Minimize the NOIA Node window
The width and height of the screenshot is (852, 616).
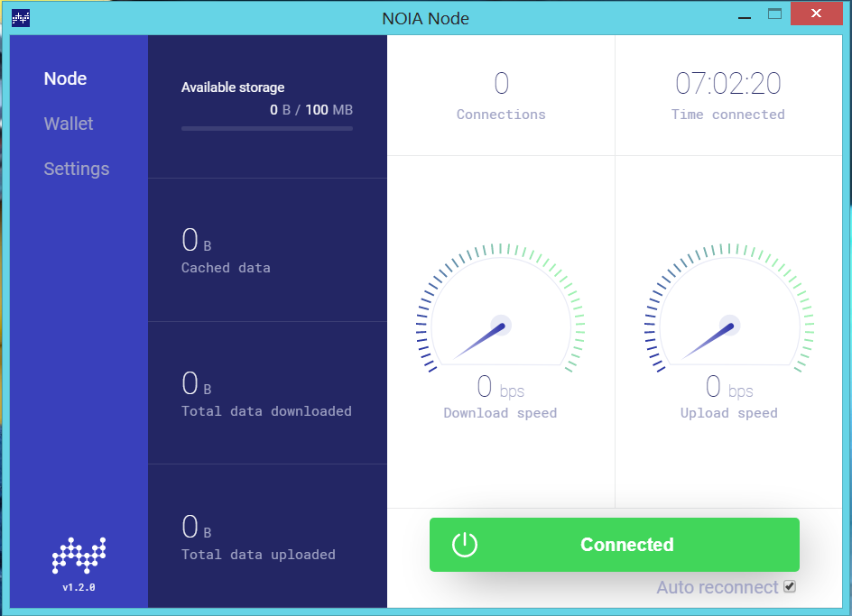coord(745,18)
